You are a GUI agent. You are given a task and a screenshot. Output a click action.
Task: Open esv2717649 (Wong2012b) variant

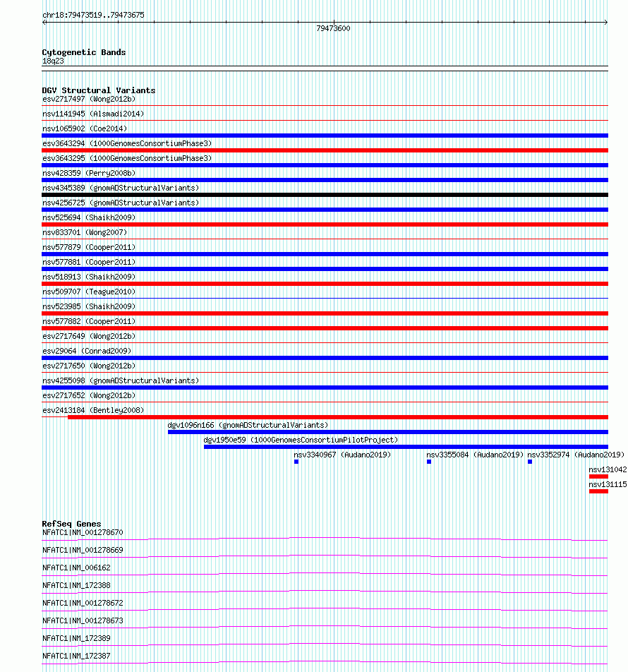tap(89, 337)
